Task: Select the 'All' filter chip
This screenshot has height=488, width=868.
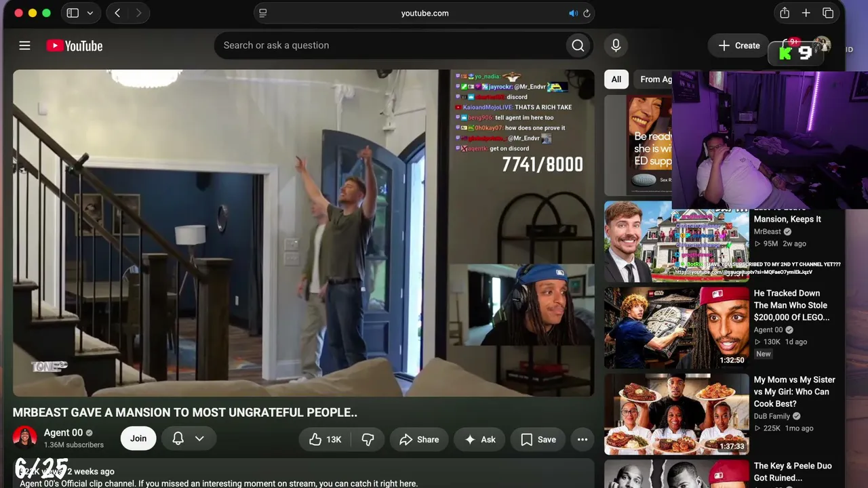Action: [x=616, y=79]
